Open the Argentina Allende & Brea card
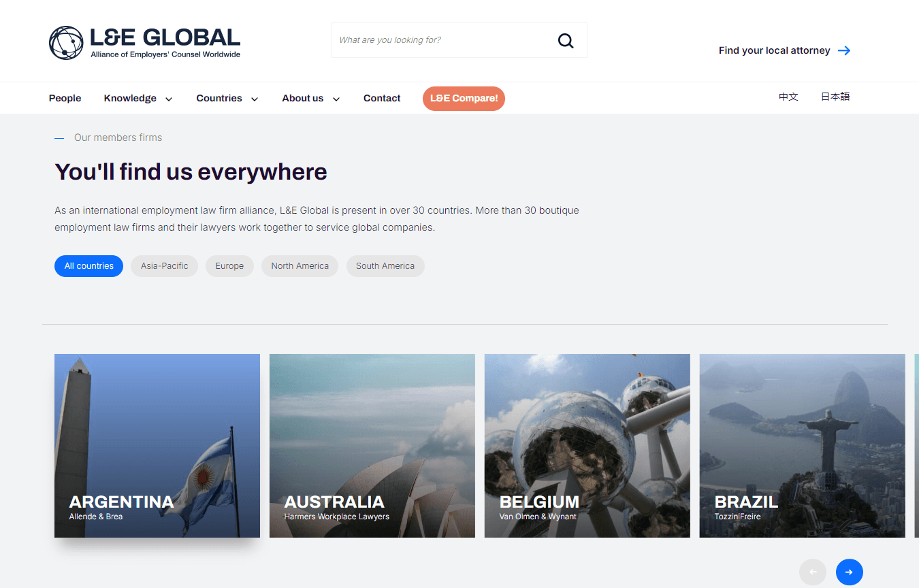Image resolution: width=919 pixels, height=588 pixels. (157, 446)
